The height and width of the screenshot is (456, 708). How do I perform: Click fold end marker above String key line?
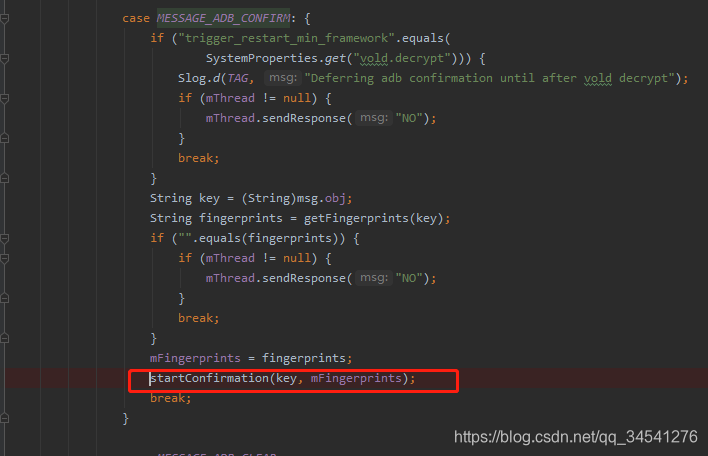tap(5, 178)
